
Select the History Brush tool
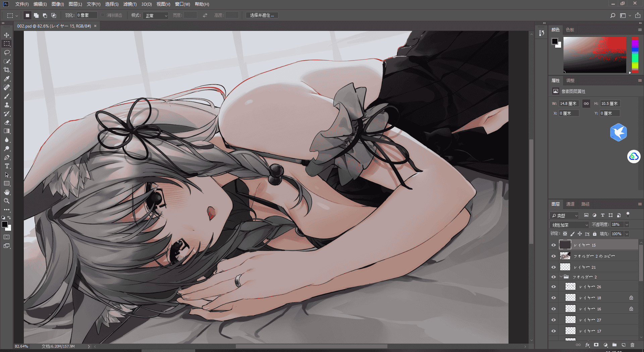[7, 114]
